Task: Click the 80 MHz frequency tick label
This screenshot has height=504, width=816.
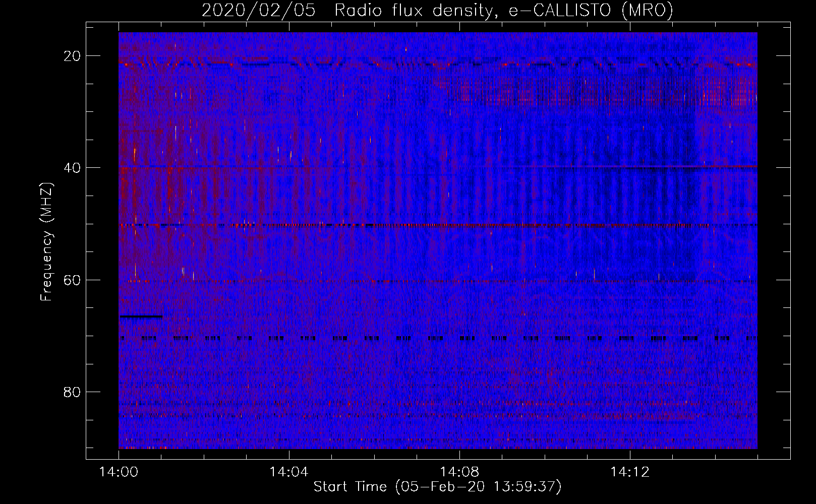Action: (72, 392)
